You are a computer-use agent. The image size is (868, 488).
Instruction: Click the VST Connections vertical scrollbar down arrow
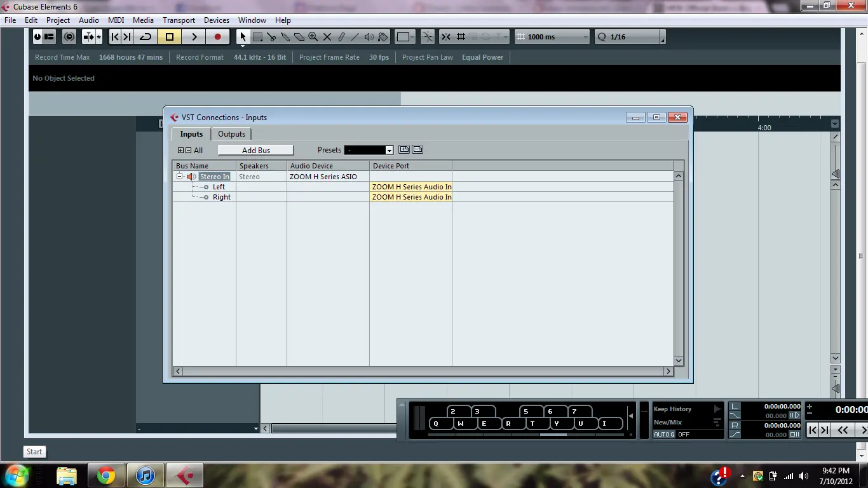tap(679, 360)
